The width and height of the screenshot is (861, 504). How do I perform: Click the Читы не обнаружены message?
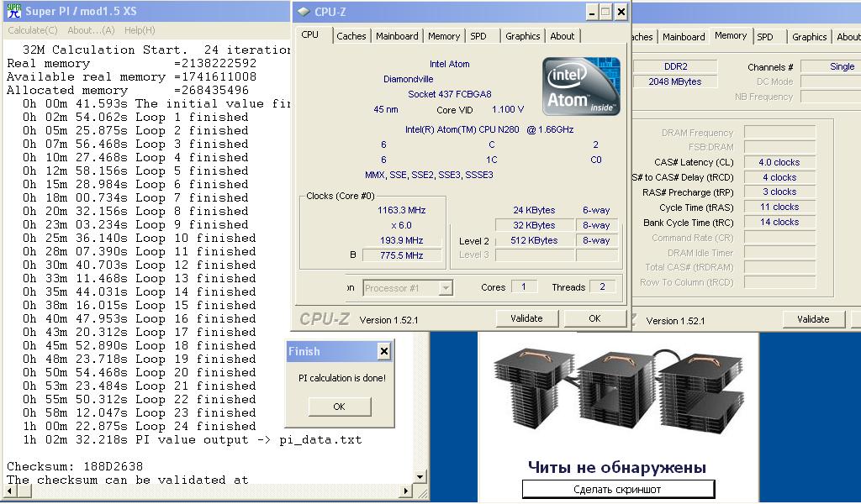[x=617, y=467]
